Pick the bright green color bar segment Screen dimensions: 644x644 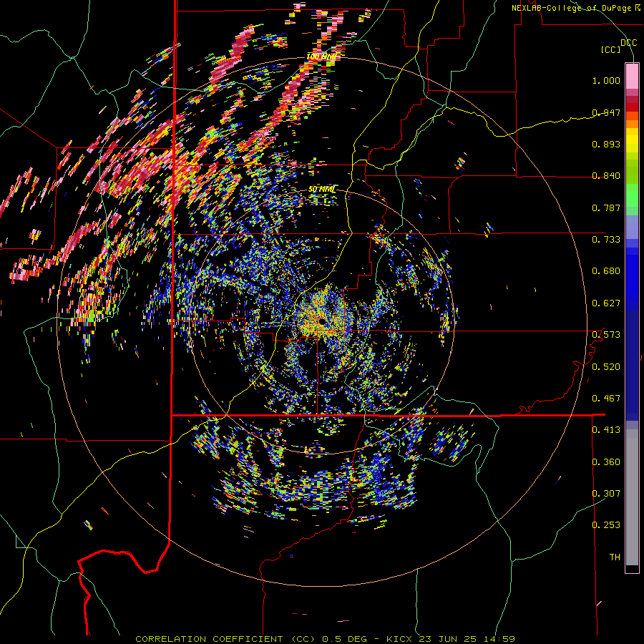click(x=632, y=195)
